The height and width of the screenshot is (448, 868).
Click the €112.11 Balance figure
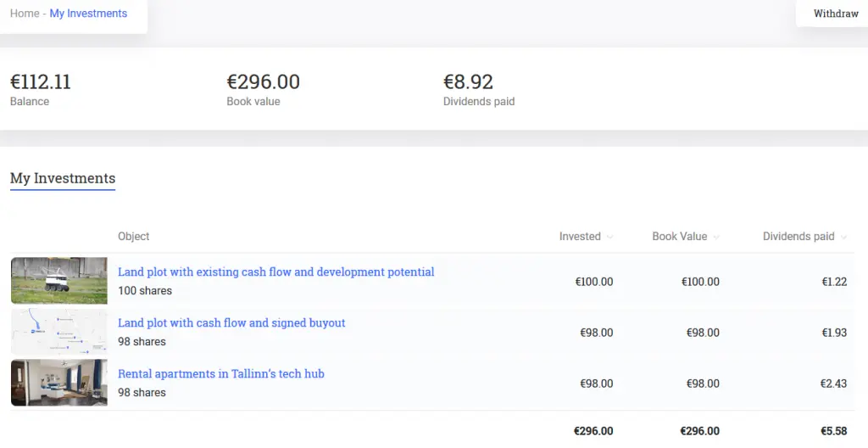coord(41,82)
